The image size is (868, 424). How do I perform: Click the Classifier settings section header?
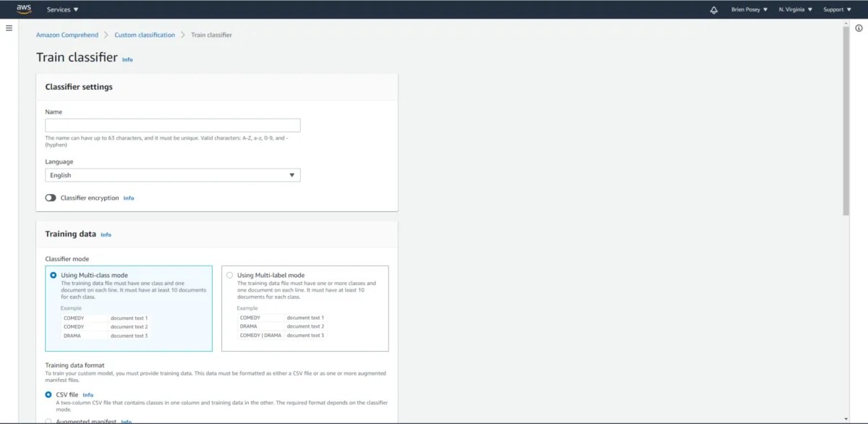click(79, 87)
